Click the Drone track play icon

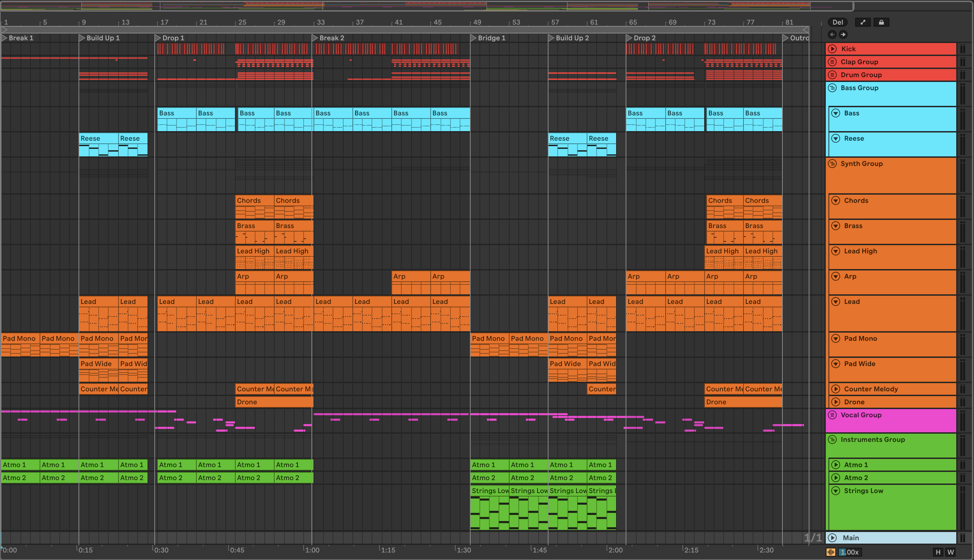tap(836, 402)
